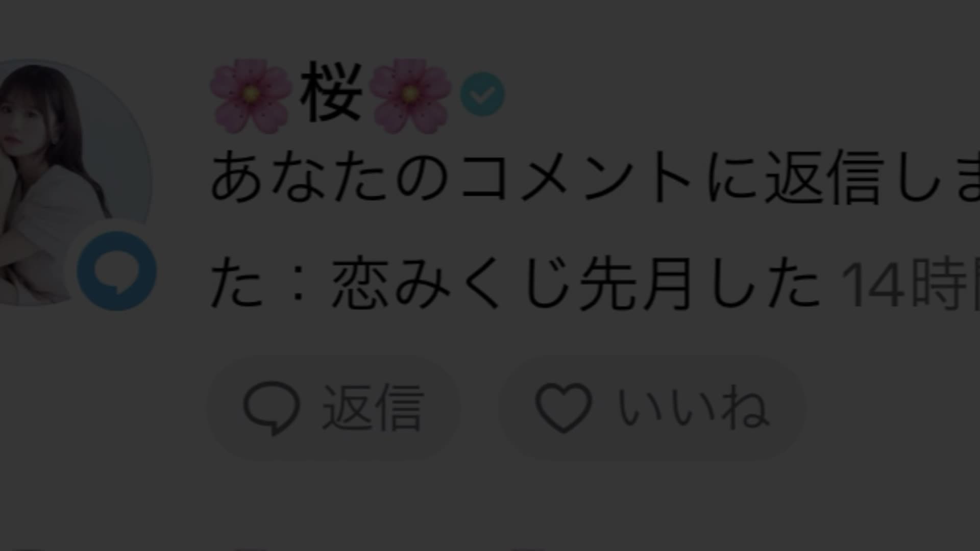Tap the verified checkmark badge
980x551 pixels.
(482, 94)
